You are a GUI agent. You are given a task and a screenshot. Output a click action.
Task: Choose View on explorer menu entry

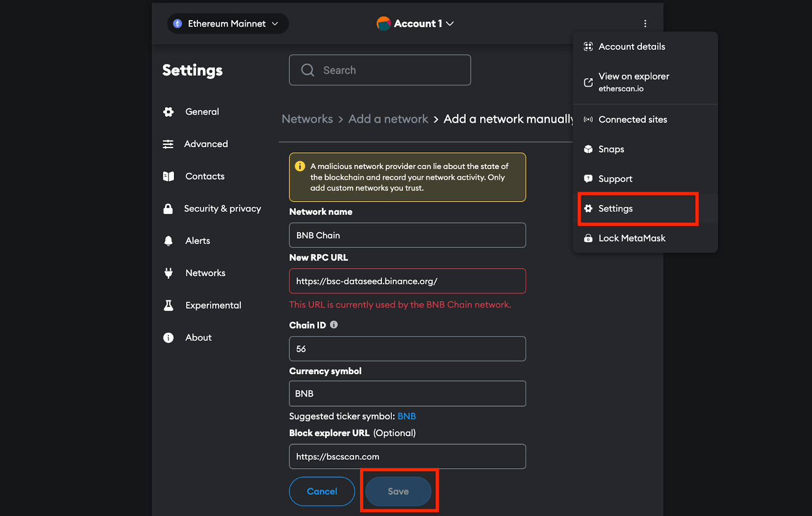coord(645,82)
